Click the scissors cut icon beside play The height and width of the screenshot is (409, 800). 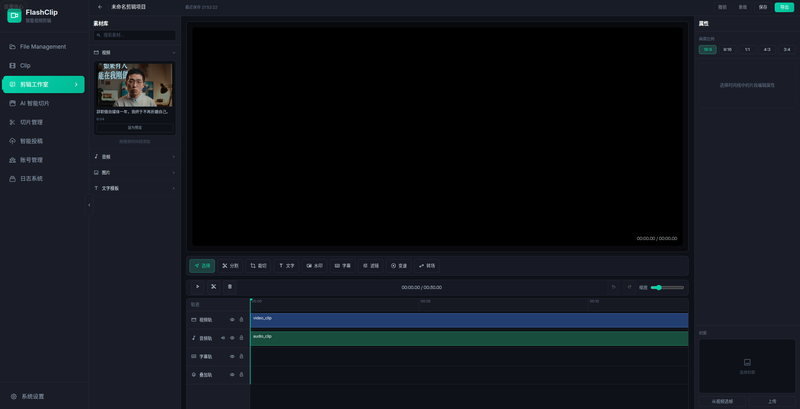click(213, 287)
